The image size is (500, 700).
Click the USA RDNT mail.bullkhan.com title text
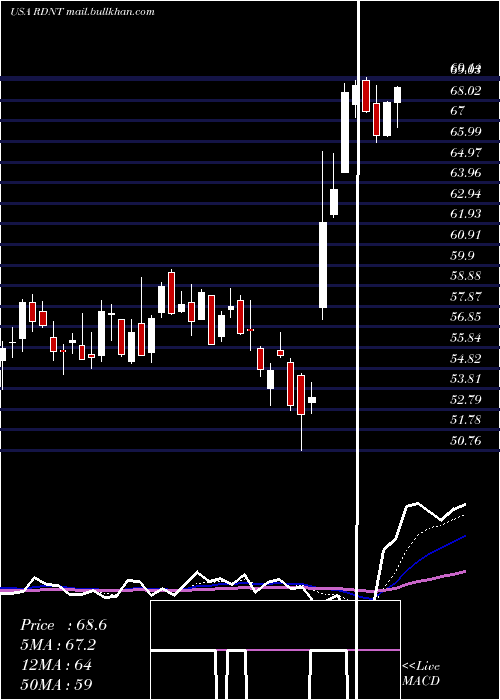click(82, 12)
